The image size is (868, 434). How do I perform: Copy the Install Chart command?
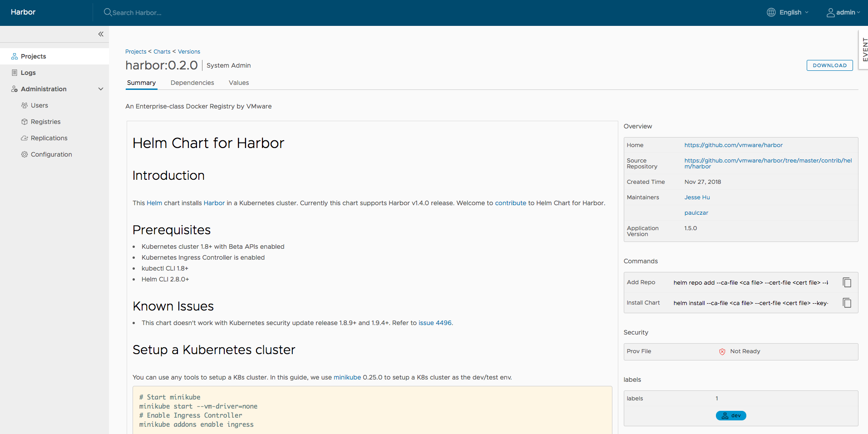pyautogui.click(x=847, y=303)
